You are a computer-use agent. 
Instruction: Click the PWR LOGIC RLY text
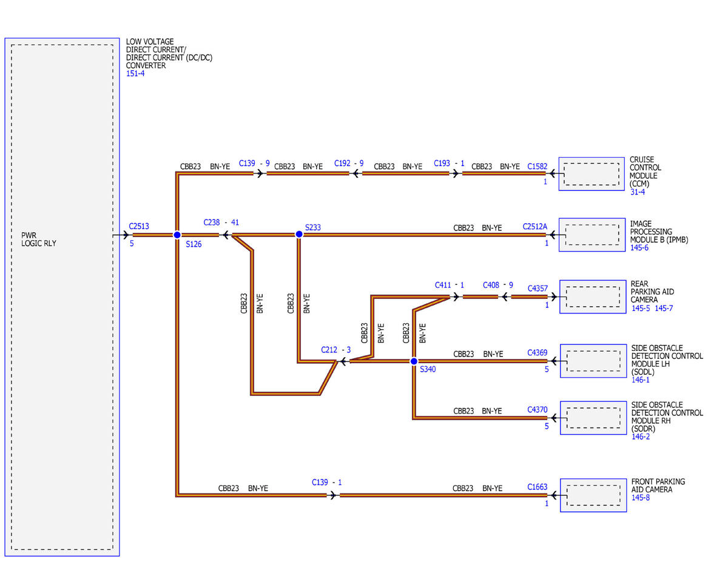pos(39,239)
